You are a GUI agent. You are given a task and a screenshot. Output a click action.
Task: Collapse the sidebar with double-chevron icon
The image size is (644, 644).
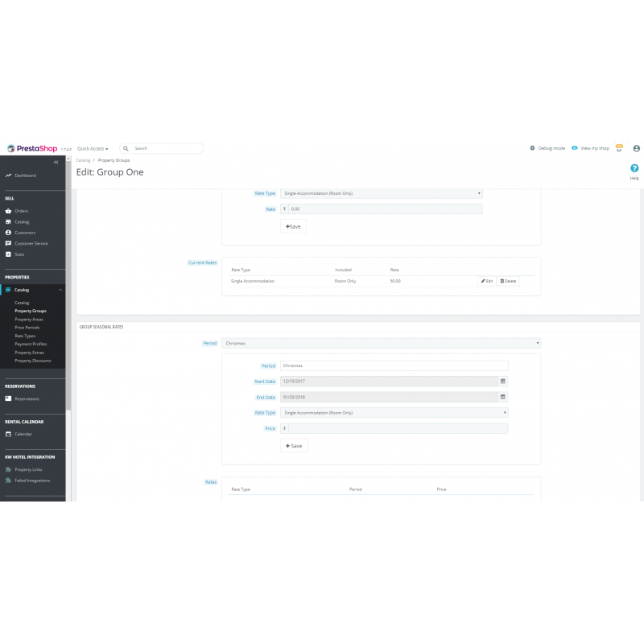pos(56,163)
